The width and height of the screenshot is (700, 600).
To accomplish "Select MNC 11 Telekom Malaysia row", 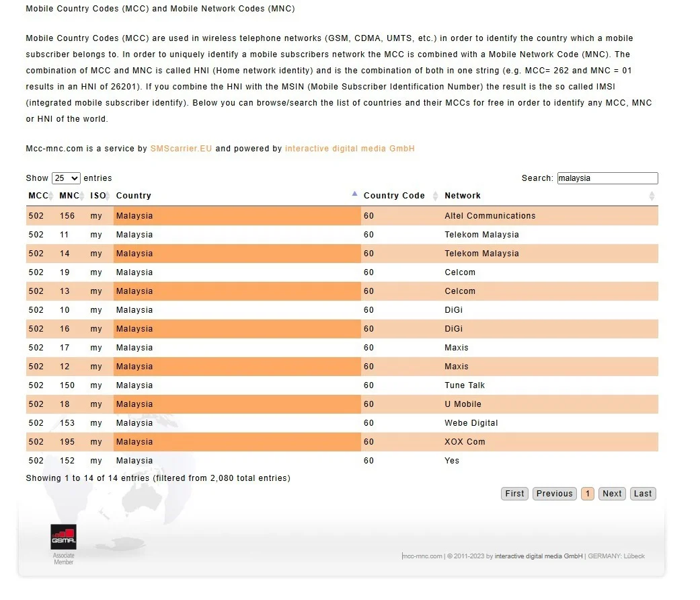I will (x=342, y=235).
